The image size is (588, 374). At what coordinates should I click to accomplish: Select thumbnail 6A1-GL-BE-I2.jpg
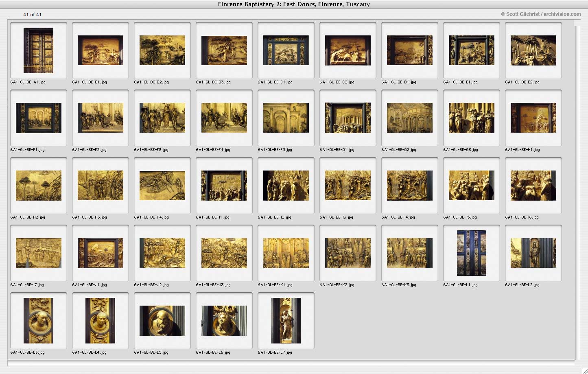[x=286, y=186]
